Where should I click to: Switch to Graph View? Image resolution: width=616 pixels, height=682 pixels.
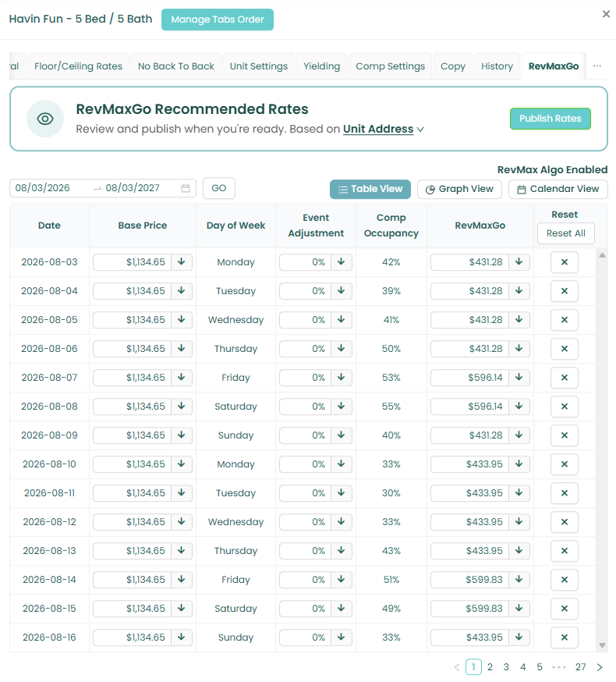[459, 189]
